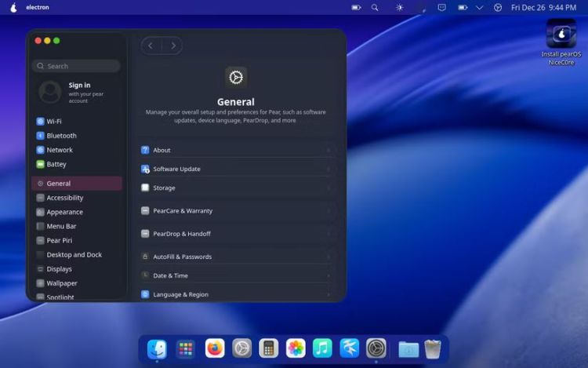Open the Music app from the dock
This screenshot has width=588, height=368.
[x=322, y=348]
